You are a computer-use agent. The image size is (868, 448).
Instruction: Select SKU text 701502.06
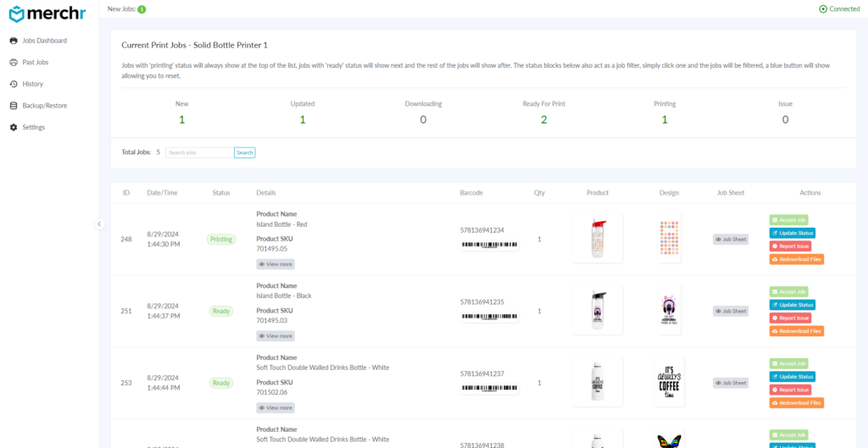tap(272, 393)
